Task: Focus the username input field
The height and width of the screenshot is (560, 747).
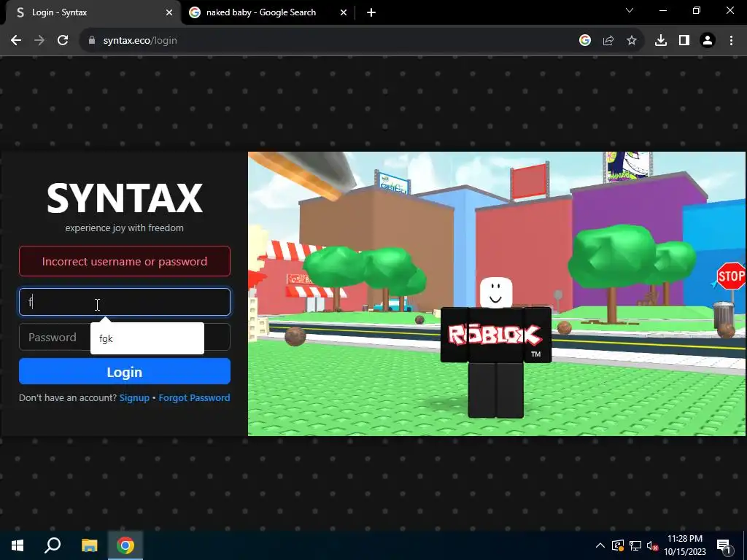Action: pyautogui.click(x=124, y=302)
